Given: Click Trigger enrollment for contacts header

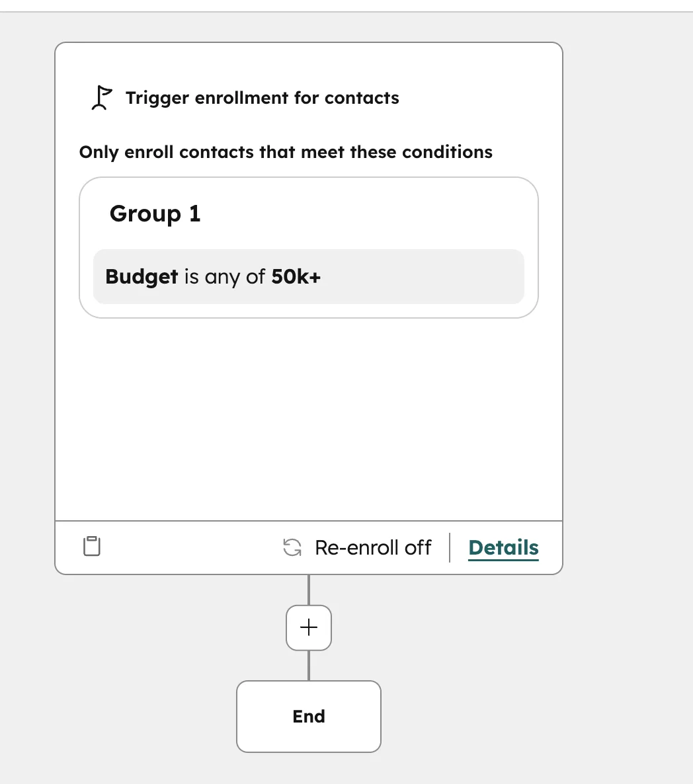Looking at the screenshot, I should [x=262, y=97].
